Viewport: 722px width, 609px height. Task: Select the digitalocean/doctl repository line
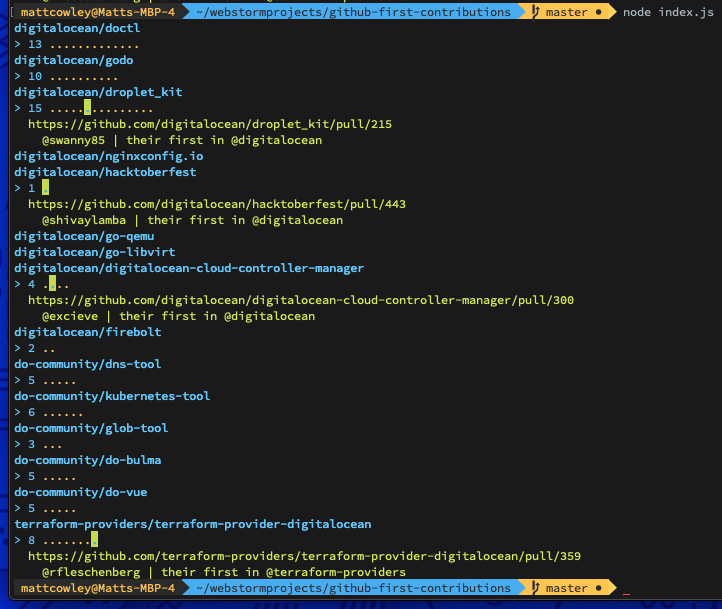tap(77, 29)
